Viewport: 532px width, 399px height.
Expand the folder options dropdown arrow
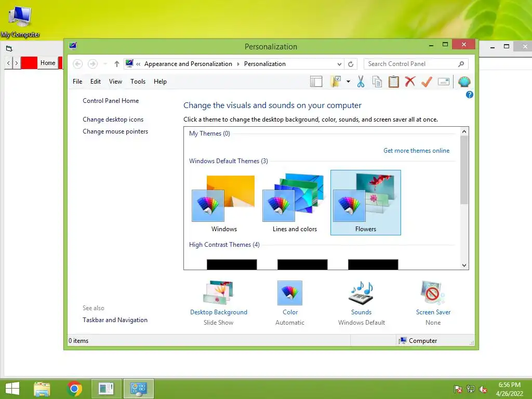[x=348, y=82]
